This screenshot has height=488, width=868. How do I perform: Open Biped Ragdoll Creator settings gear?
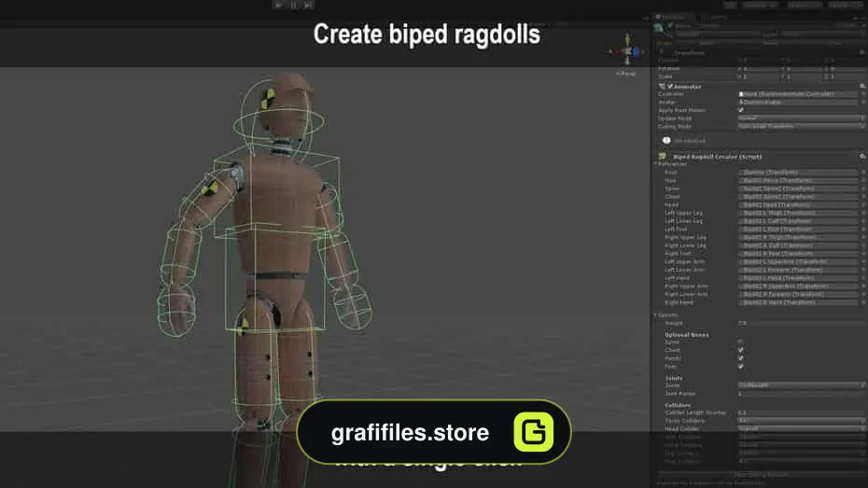[862, 157]
